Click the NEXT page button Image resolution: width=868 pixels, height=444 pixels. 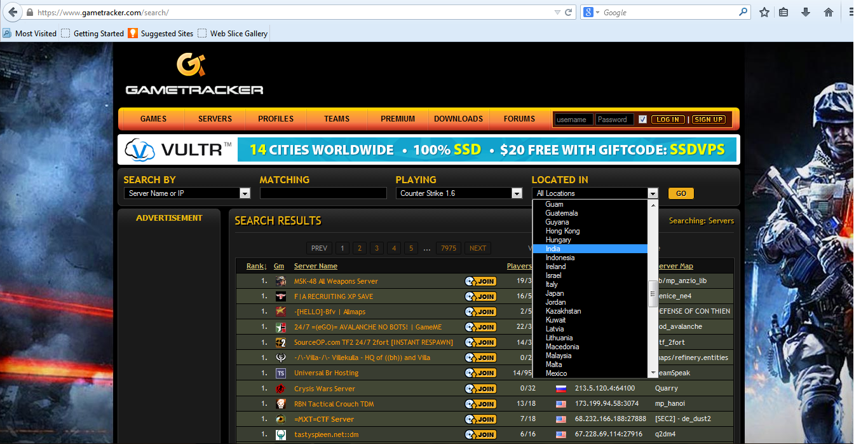coord(478,248)
